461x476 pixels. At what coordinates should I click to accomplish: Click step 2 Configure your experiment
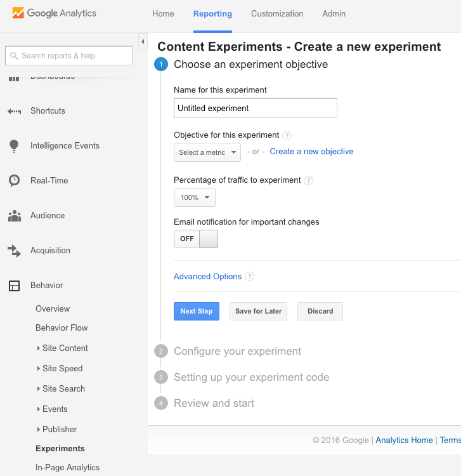tap(238, 351)
